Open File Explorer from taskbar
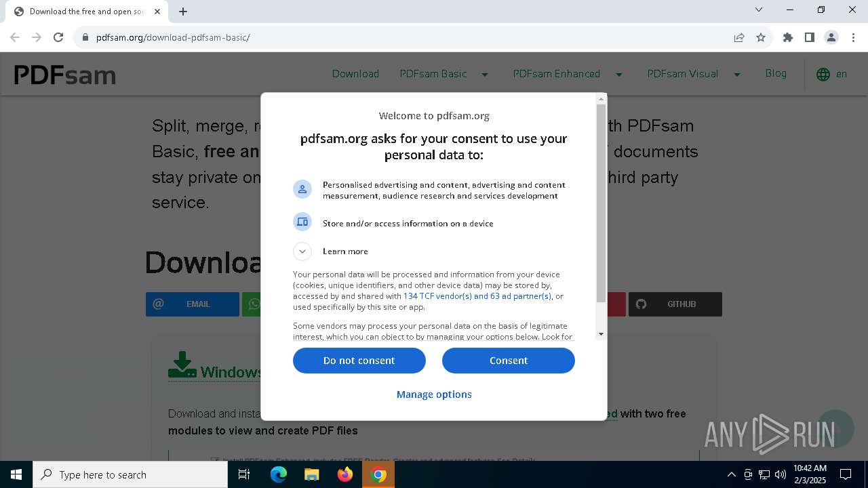 point(311,474)
